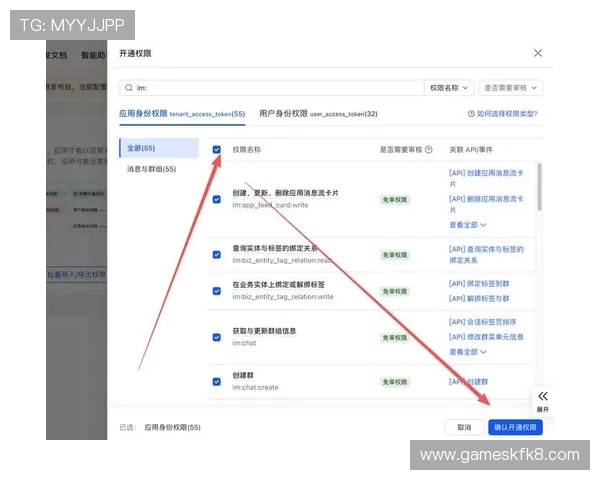Click the search magnifier icon
600x480 pixels.
coord(129,88)
